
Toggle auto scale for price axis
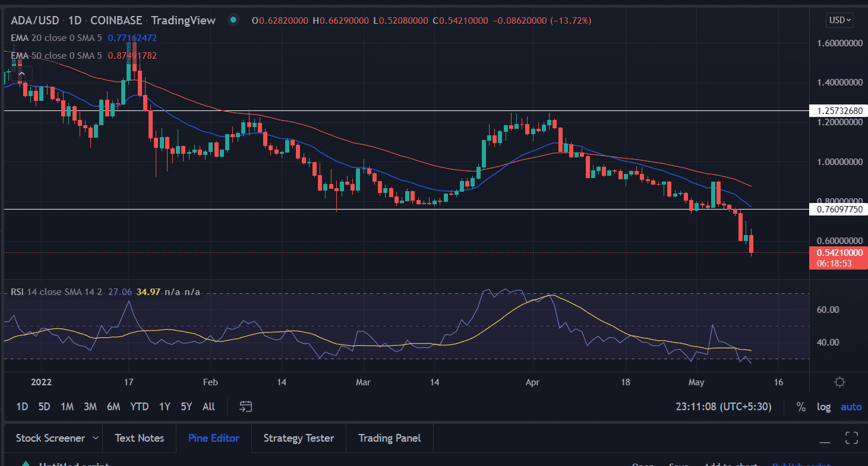pos(851,407)
